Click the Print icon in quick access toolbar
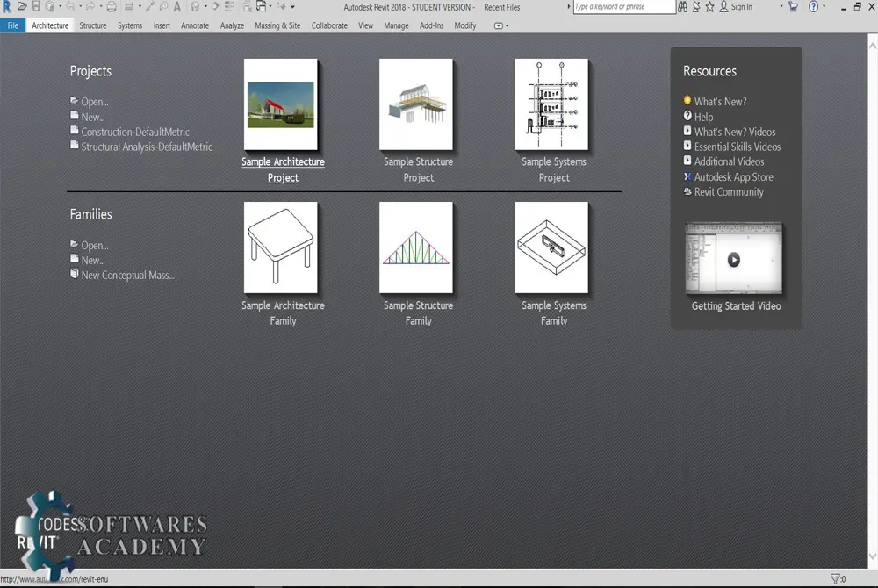This screenshot has height=588, width=878. (x=112, y=7)
